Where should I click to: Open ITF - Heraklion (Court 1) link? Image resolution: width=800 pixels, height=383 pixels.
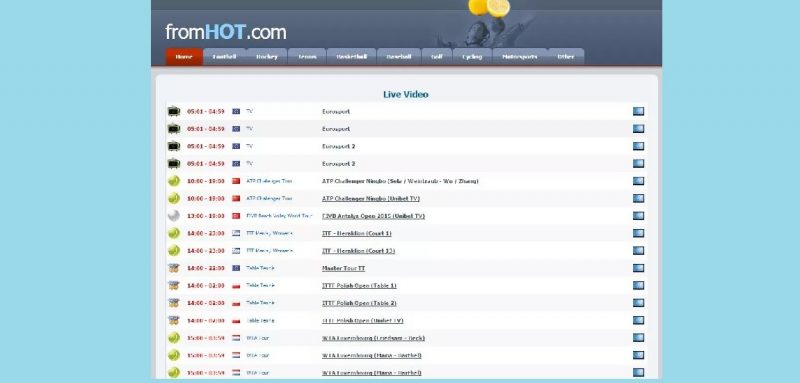pyautogui.click(x=357, y=233)
